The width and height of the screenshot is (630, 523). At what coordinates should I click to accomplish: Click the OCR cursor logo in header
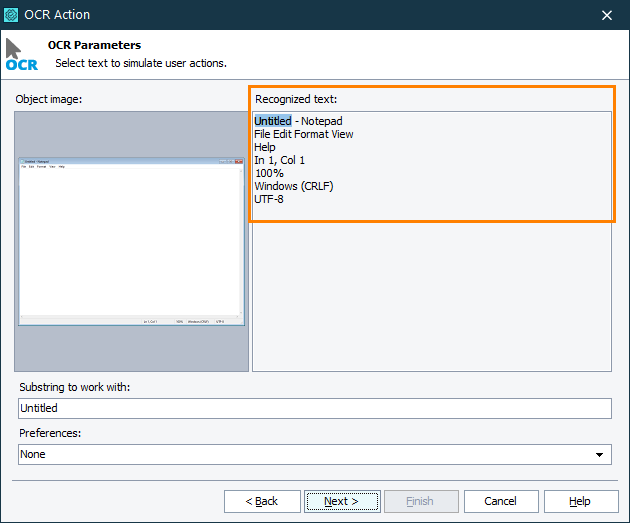tap(20, 55)
